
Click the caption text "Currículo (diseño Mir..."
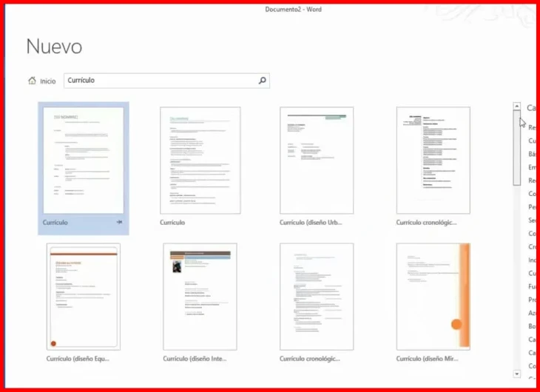point(428,359)
